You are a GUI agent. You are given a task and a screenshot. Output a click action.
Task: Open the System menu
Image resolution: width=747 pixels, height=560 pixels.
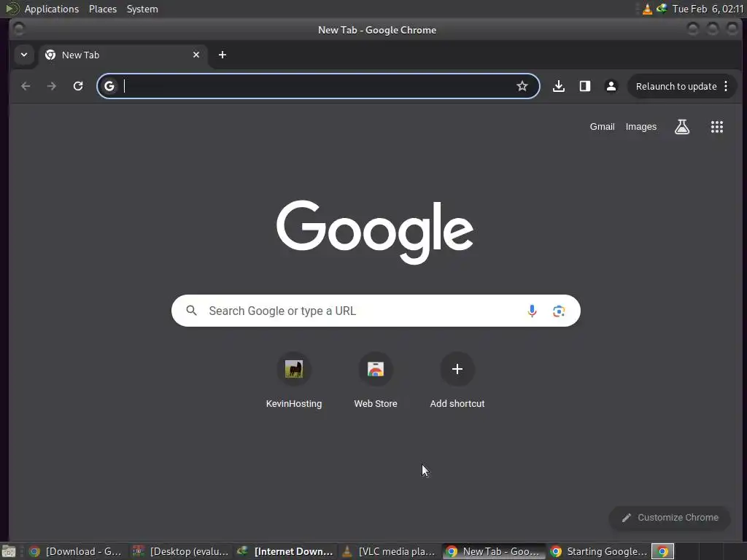pyautogui.click(x=142, y=9)
